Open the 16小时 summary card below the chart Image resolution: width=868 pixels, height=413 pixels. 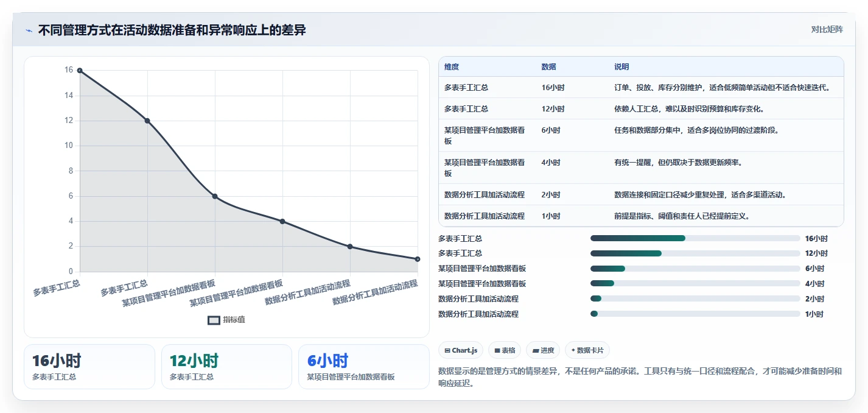tap(89, 367)
